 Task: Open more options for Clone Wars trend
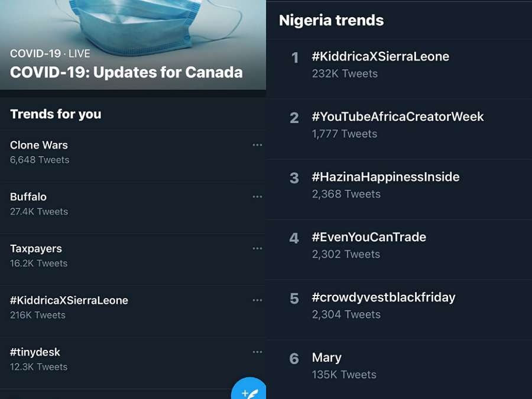point(257,145)
